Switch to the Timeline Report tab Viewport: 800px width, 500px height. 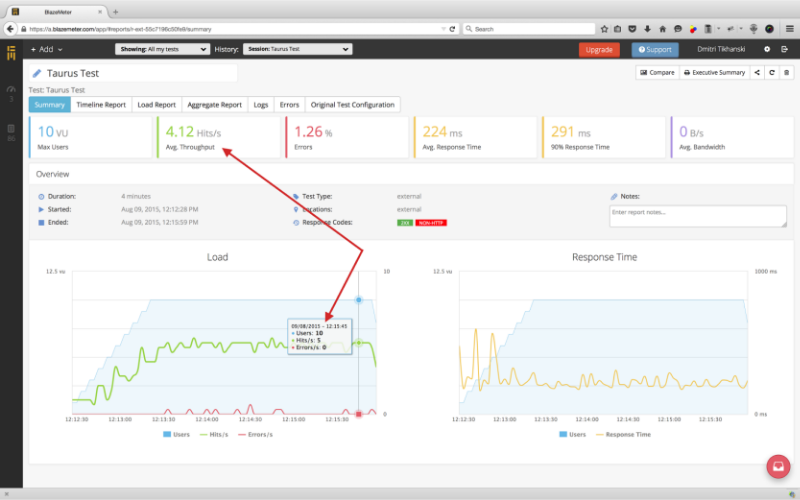(x=101, y=105)
